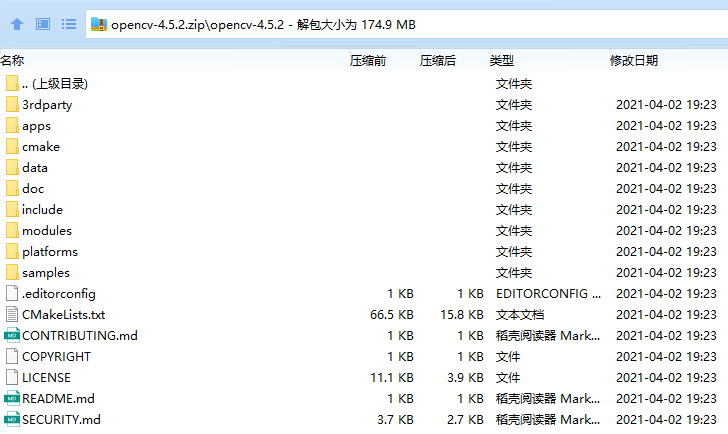The height and width of the screenshot is (434, 728).
Task: Sort by 压缩后 column header
Action: pyautogui.click(x=438, y=60)
